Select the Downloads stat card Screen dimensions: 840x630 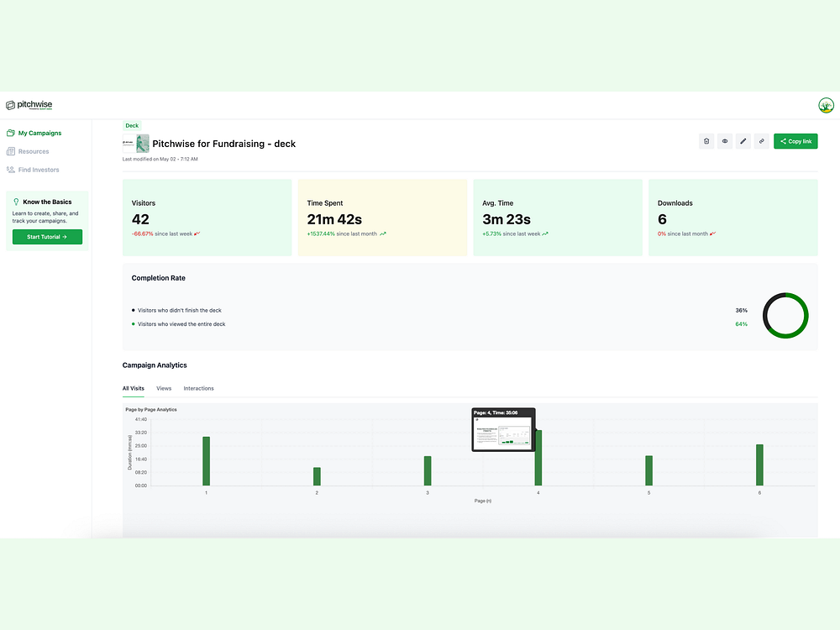click(x=732, y=218)
